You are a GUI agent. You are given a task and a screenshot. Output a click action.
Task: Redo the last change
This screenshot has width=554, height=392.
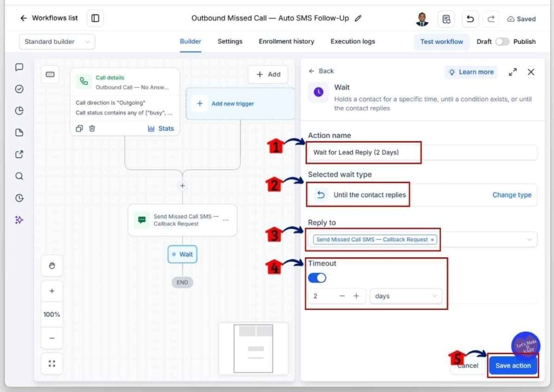click(x=491, y=19)
